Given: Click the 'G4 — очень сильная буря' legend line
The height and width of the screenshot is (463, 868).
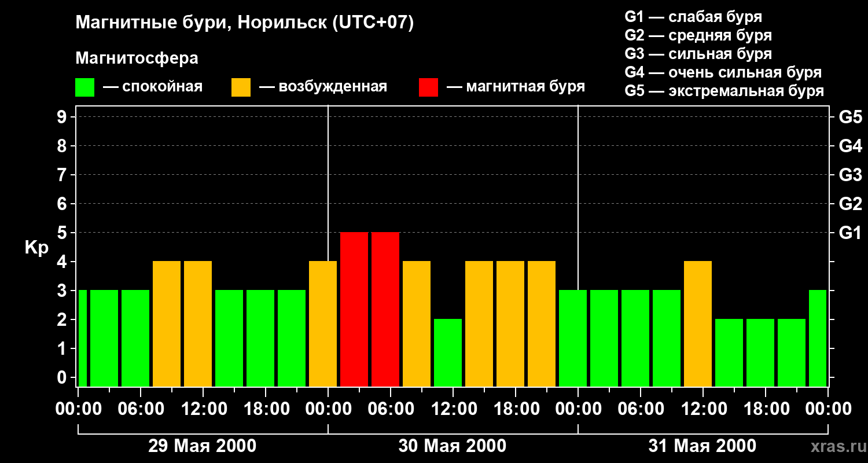Looking at the screenshot, I should pyautogui.click(x=723, y=72).
